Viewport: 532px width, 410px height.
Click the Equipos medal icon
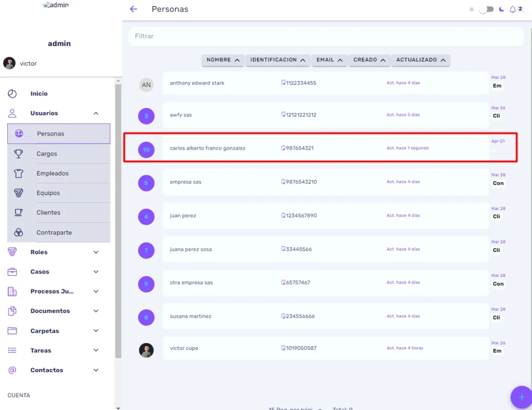click(19, 193)
